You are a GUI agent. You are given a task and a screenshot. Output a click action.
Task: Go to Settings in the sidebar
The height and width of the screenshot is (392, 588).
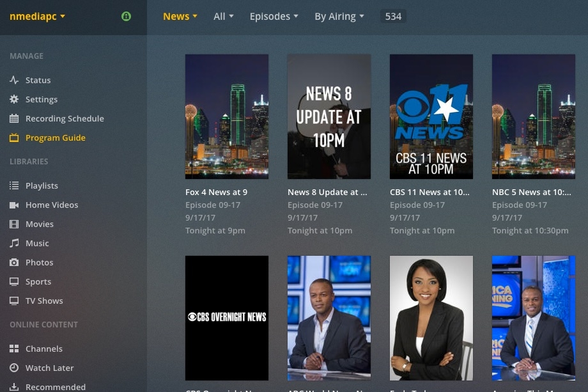click(42, 99)
